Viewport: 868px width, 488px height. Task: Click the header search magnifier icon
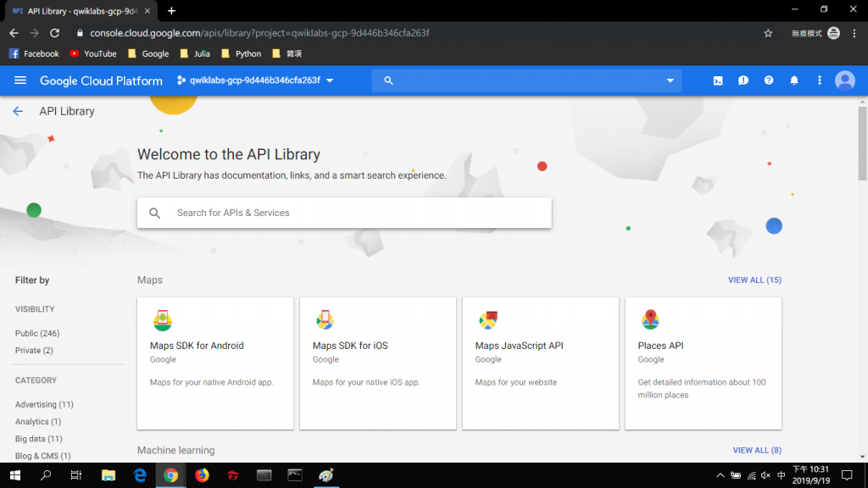tap(388, 80)
